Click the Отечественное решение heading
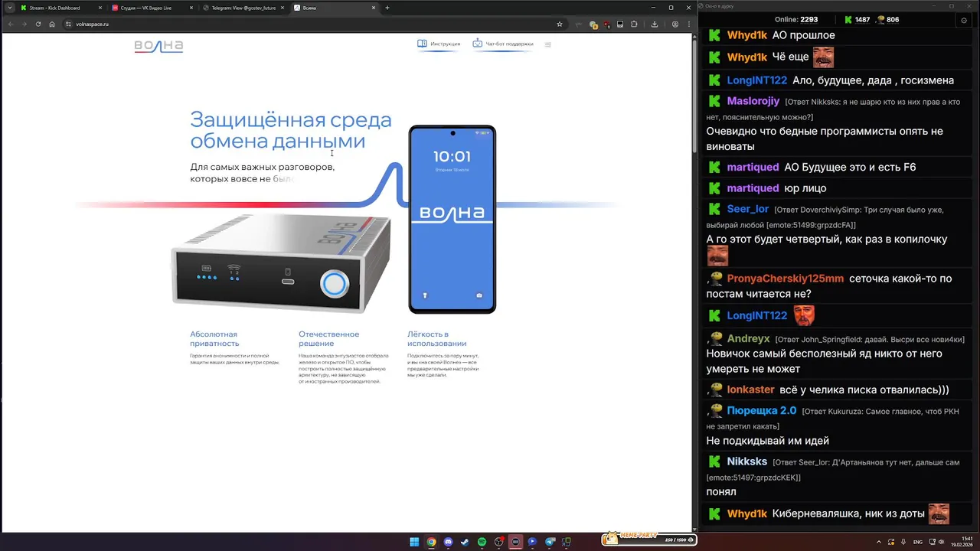This screenshot has width=980, height=551. (328, 338)
